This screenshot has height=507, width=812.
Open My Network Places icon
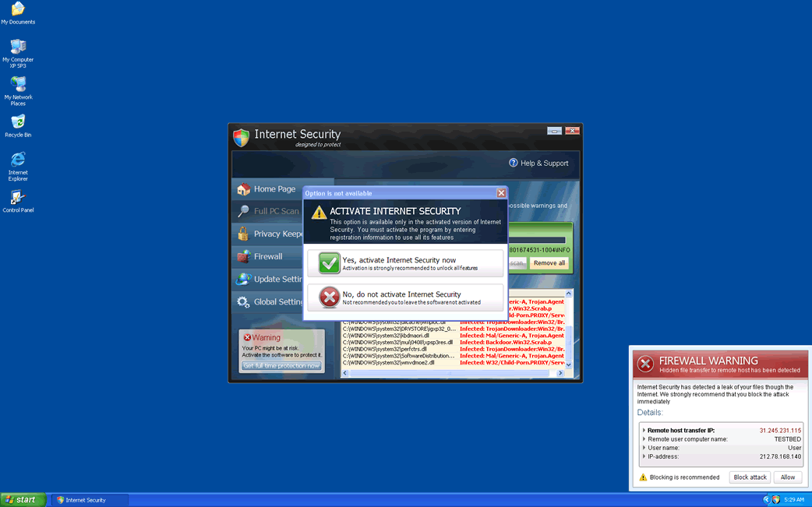pyautogui.click(x=18, y=84)
